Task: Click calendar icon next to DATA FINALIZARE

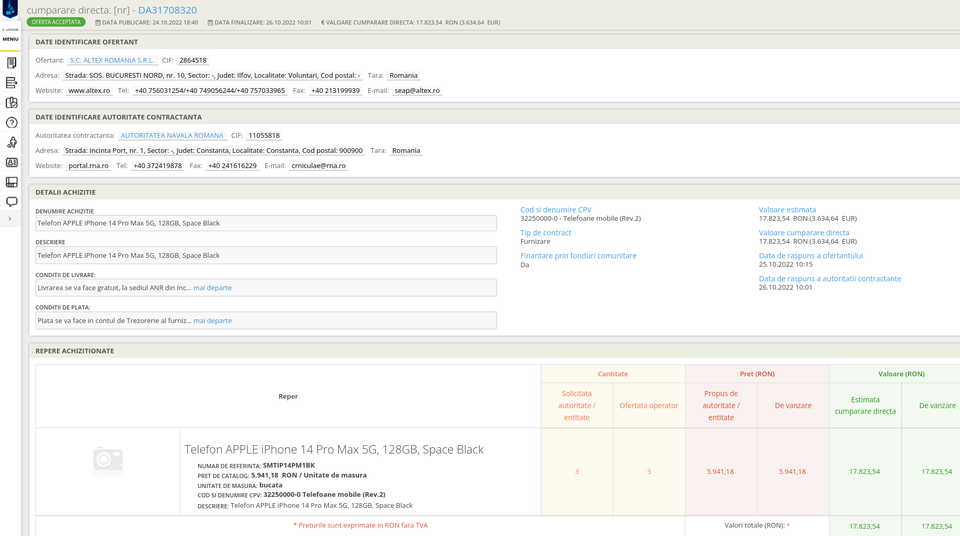Action: 210,23
